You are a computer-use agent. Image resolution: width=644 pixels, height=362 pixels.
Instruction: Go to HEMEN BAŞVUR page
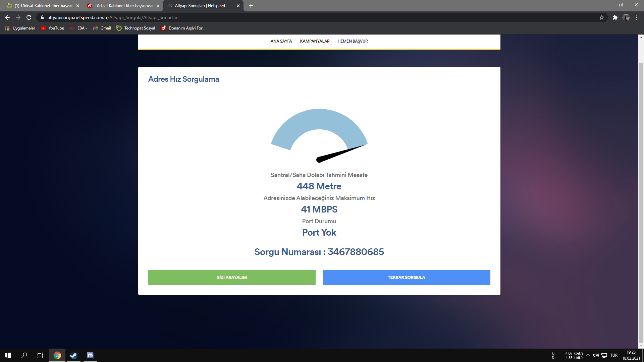[x=353, y=41]
